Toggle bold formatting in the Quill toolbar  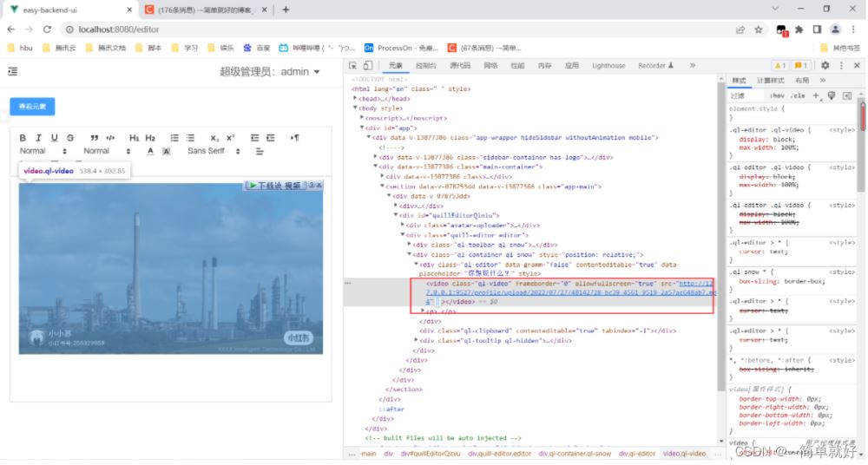click(x=23, y=138)
